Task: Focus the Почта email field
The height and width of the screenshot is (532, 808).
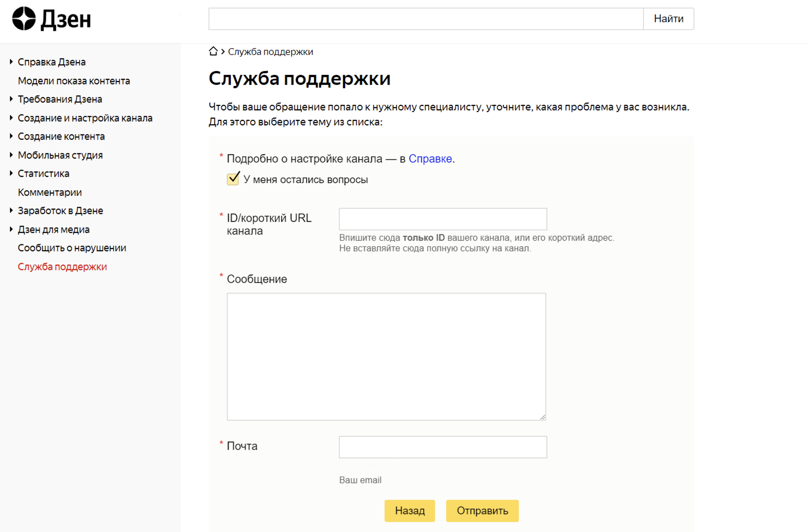Action: click(443, 447)
